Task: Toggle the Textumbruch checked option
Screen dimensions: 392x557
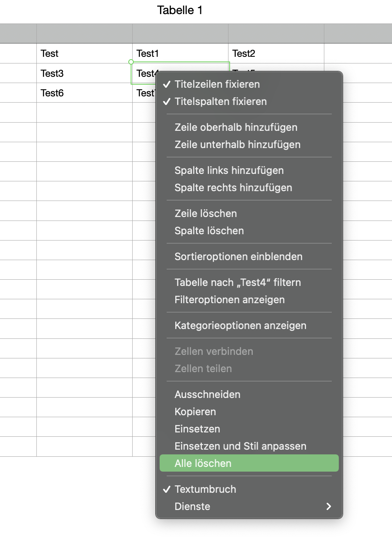Action: click(205, 489)
